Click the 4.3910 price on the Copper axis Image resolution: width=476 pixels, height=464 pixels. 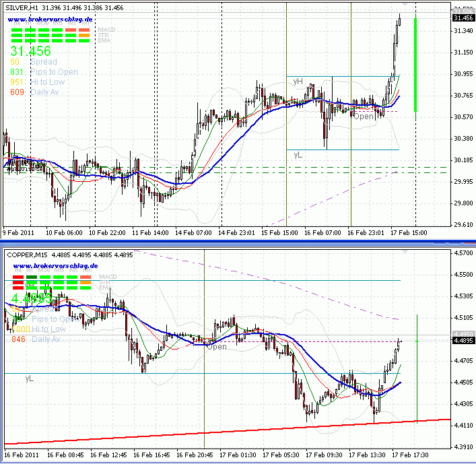pyautogui.click(x=464, y=447)
